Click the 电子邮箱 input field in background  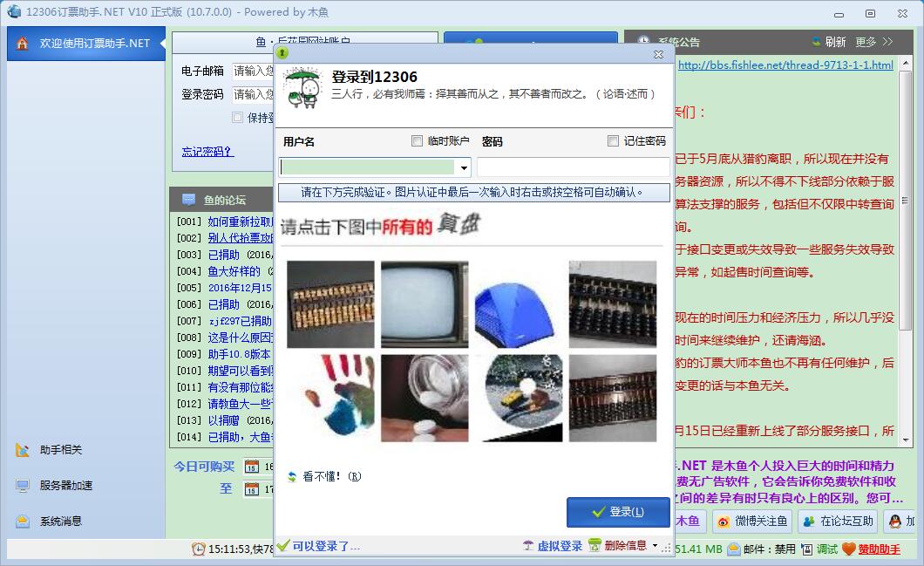pos(254,72)
